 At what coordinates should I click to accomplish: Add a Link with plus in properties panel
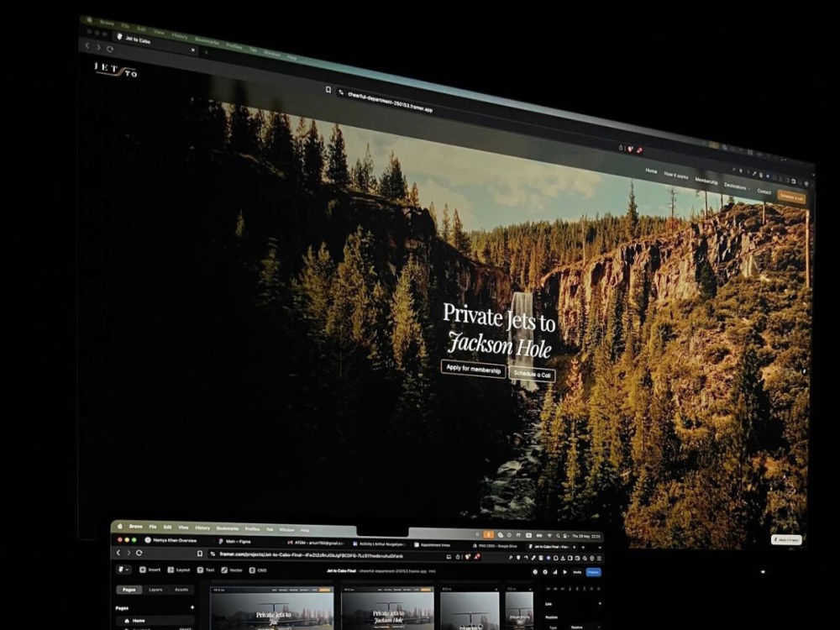[599, 604]
